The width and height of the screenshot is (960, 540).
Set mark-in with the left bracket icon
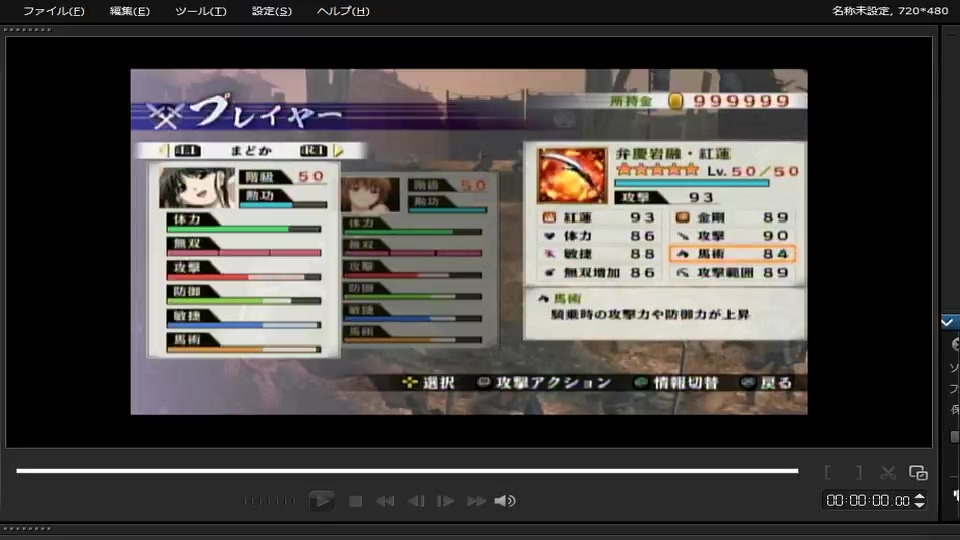828,472
